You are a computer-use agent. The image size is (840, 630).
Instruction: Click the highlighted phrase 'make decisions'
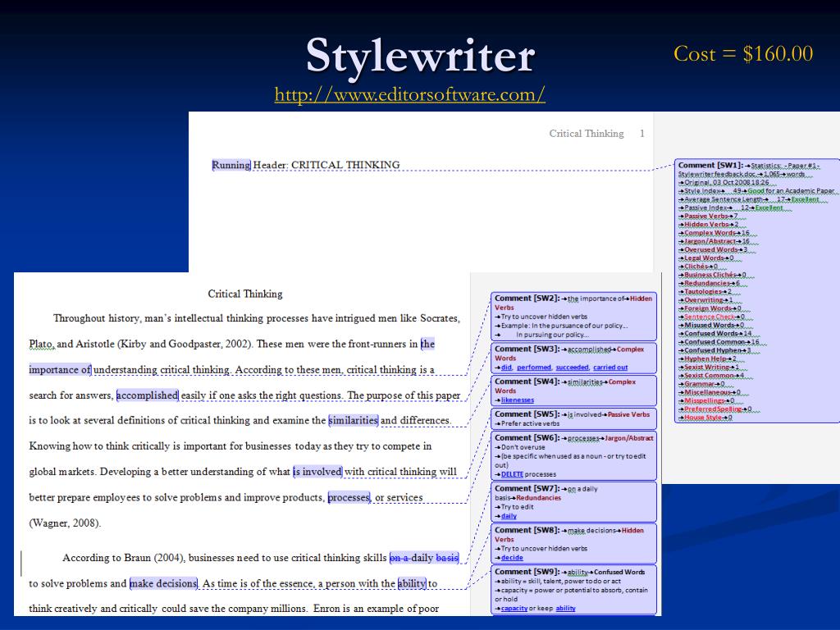click(x=164, y=584)
